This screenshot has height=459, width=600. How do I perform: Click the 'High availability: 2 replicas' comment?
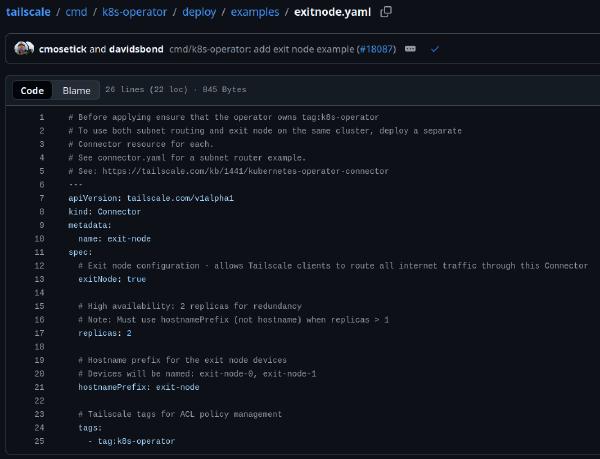pos(190,306)
